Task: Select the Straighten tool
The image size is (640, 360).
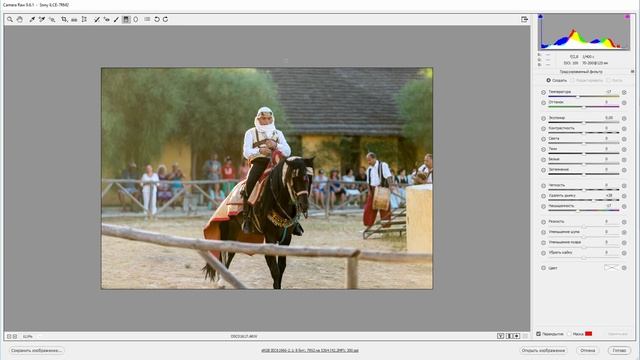Action: tap(74, 19)
